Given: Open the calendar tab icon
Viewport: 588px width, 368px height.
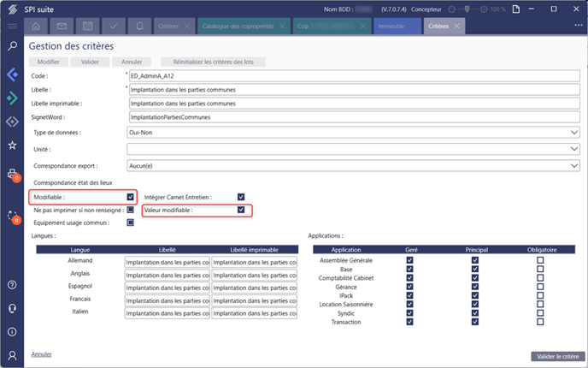Looking at the screenshot, I should 87,27.
